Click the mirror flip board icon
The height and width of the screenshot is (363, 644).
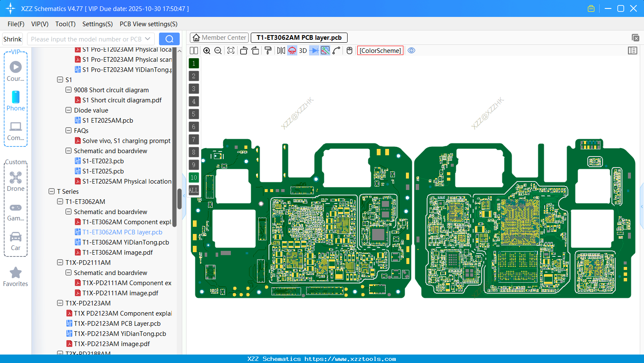(x=280, y=50)
